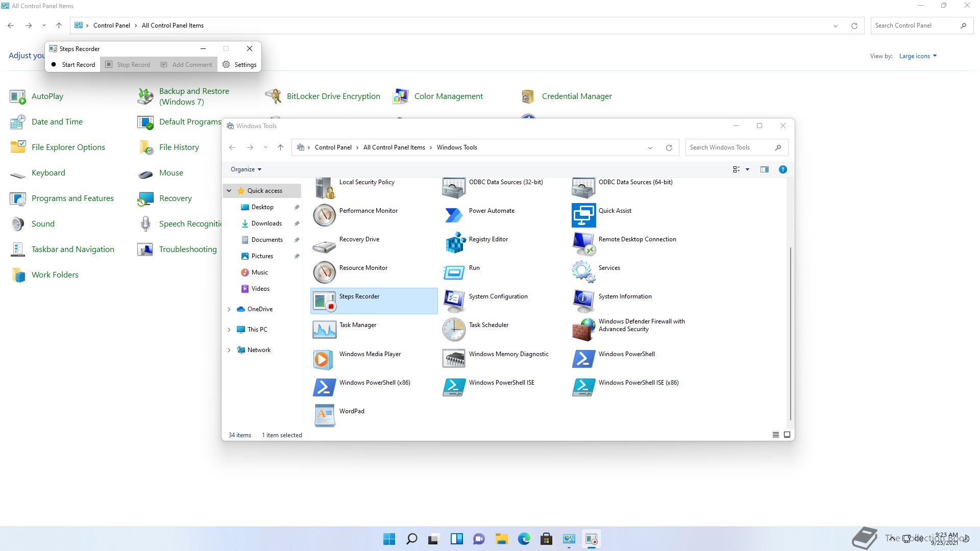
Task: Launch the Windows PowerShell icon
Action: click(583, 359)
